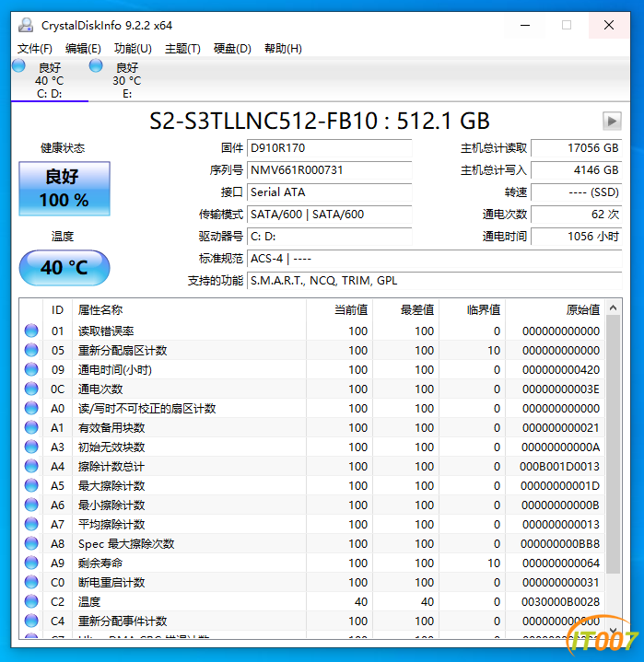Click the status orb for 最小擦除计数 row

click(x=31, y=505)
